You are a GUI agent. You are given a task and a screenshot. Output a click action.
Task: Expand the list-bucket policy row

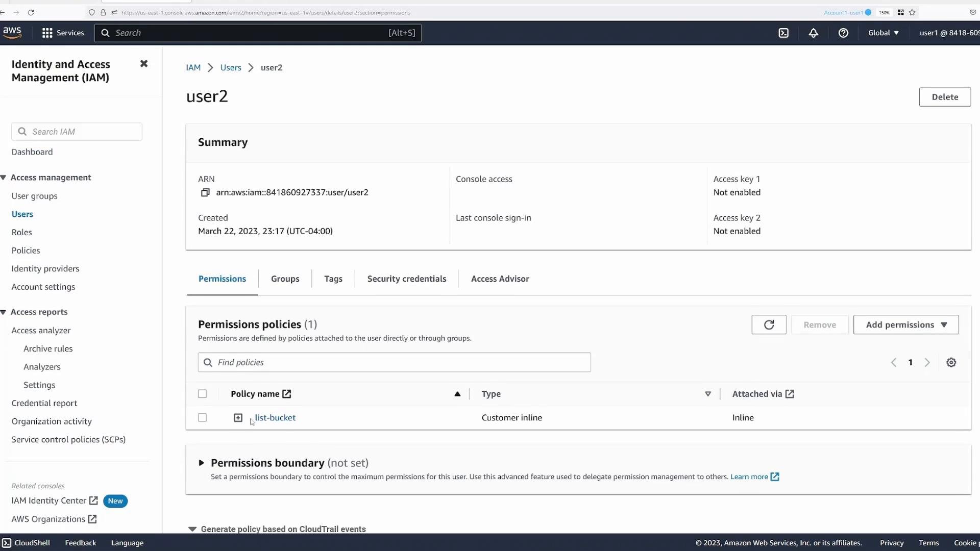pos(238,418)
